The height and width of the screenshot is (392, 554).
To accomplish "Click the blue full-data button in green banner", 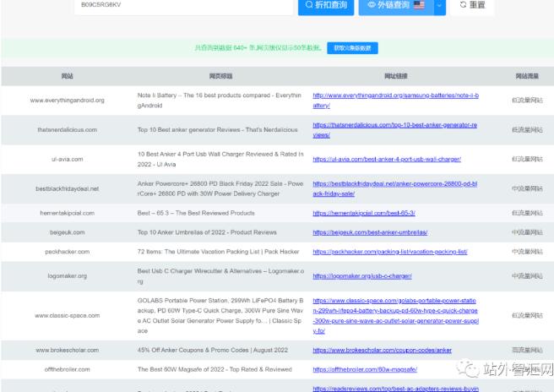I will (352, 48).
